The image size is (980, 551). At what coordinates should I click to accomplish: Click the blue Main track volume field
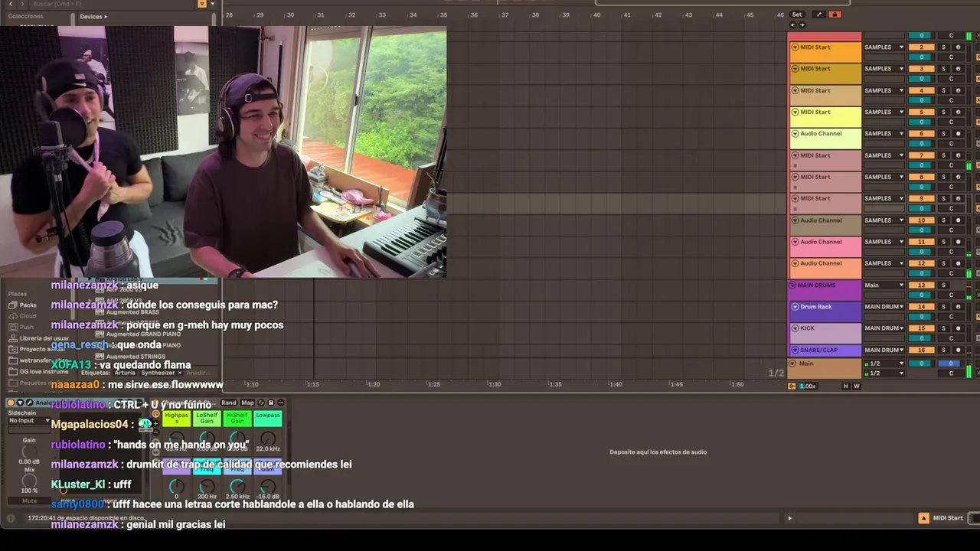pos(950,364)
